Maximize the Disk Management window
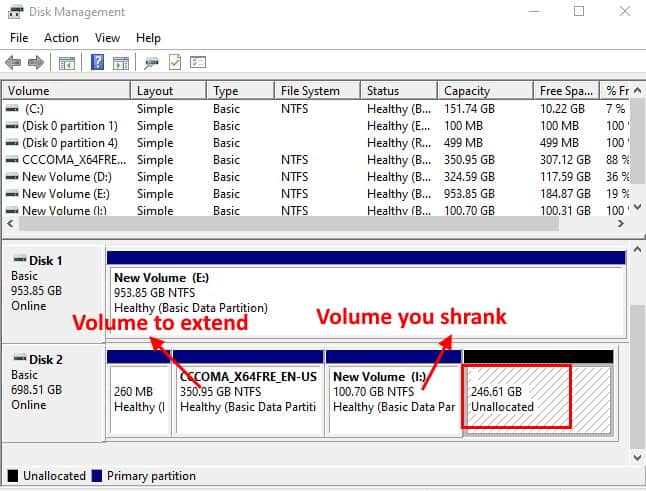Viewport: 646px width, 491px height. tap(579, 11)
